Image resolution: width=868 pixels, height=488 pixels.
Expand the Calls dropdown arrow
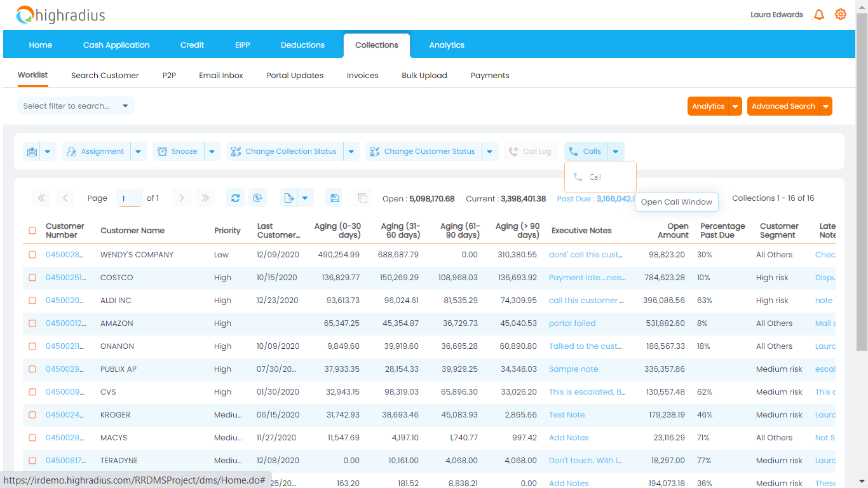(x=614, y=151)
